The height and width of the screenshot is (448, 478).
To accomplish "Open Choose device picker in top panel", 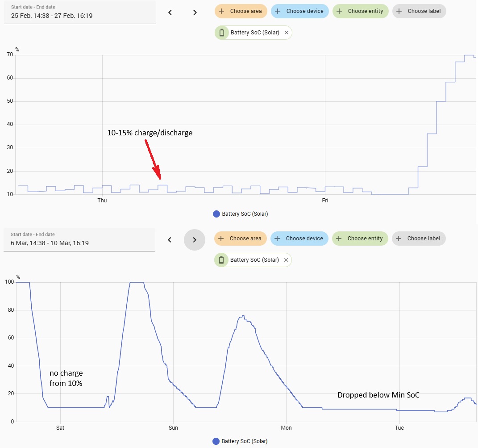I will (x=300, y=11).
